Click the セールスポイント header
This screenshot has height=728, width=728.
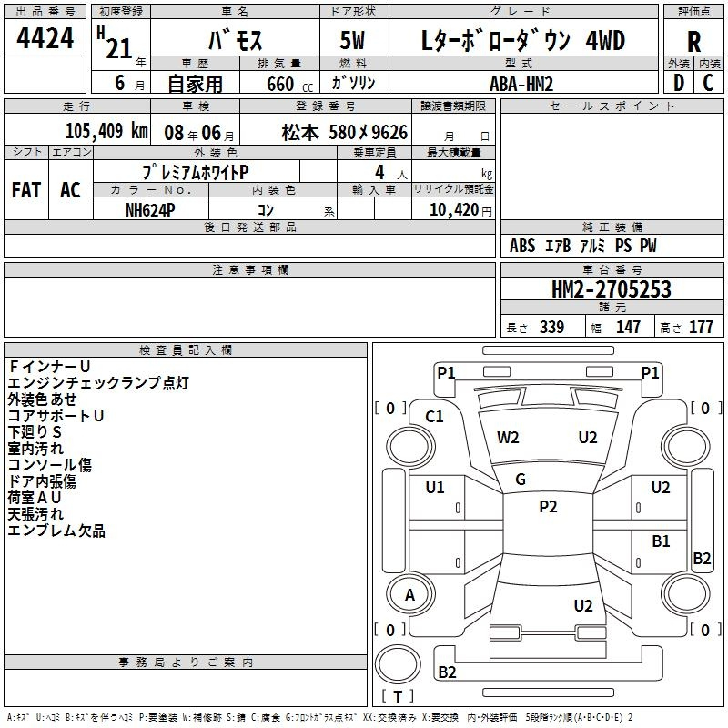[x=612, y=106]
